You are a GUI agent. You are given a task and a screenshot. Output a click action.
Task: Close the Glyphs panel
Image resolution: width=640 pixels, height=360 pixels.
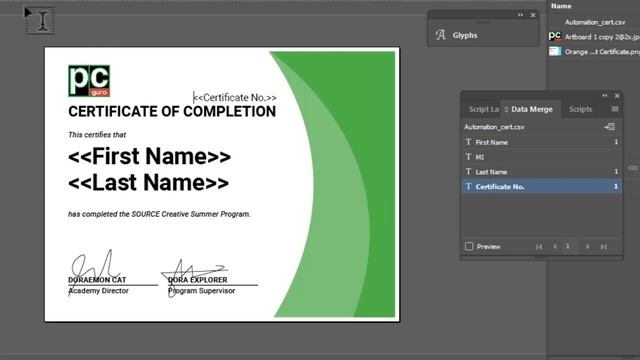click(x=533, y=15)
